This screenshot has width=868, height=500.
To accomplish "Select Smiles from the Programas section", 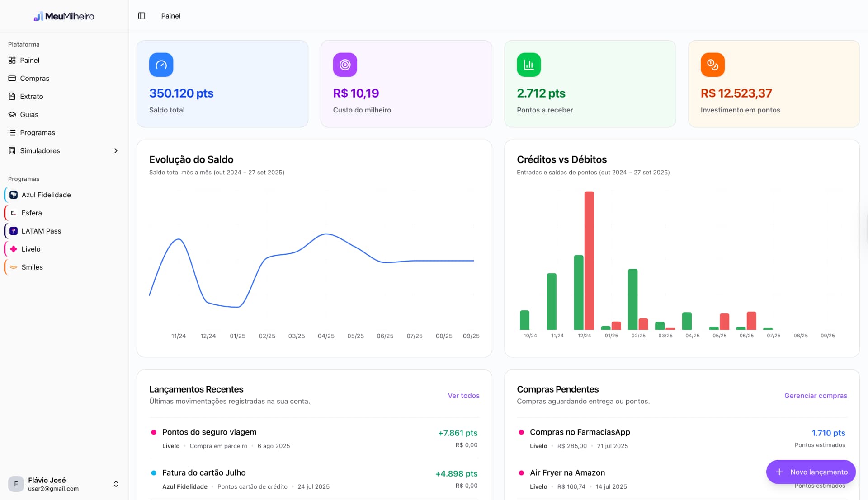I will coord(13,267).
